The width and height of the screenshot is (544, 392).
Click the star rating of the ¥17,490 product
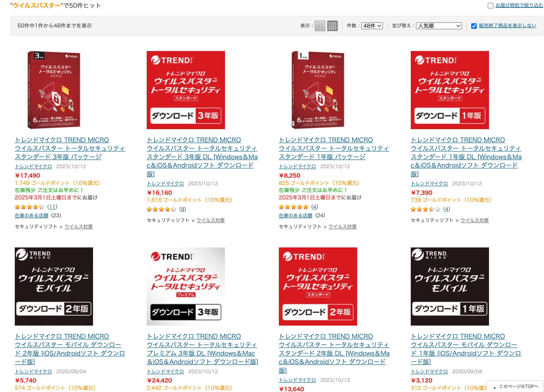30,207
